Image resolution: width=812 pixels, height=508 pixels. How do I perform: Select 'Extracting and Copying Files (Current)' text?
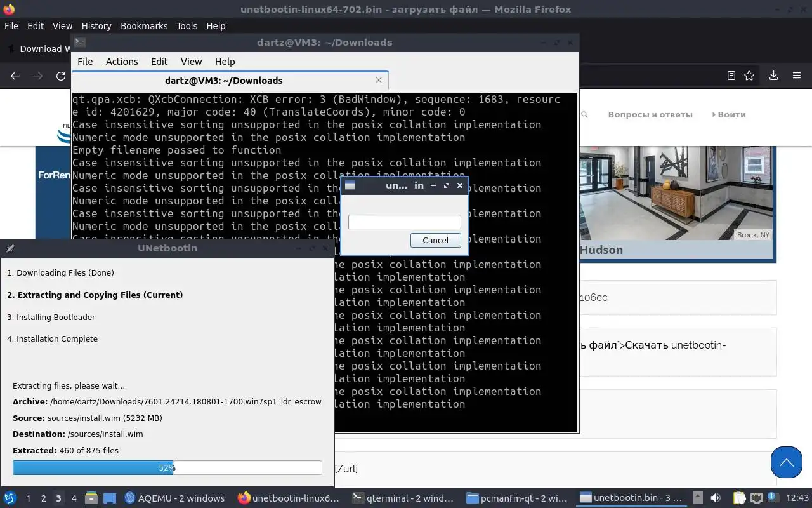click(x=95, y=295)
